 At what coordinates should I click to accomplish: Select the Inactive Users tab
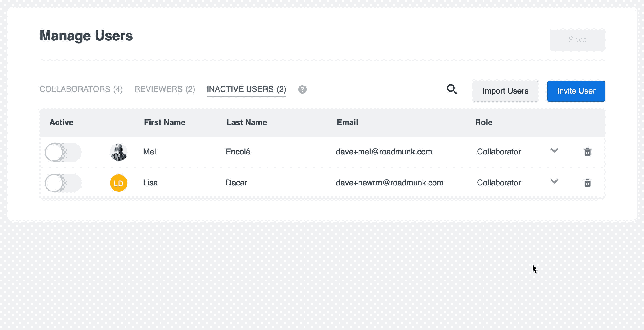(246, 89)
